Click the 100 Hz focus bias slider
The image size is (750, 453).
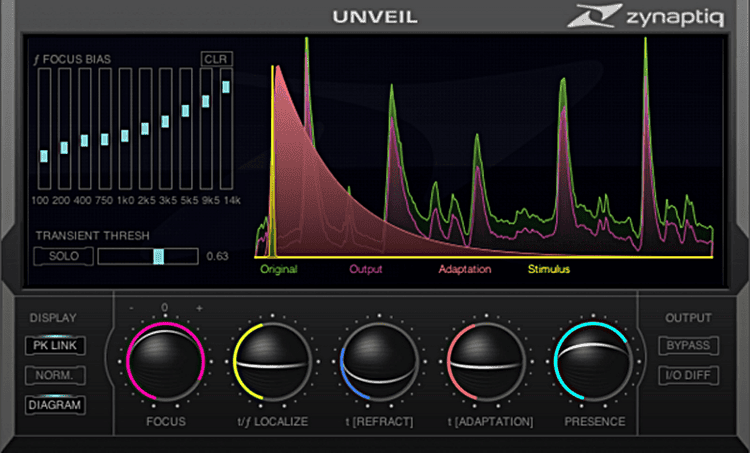click(44, 156)
